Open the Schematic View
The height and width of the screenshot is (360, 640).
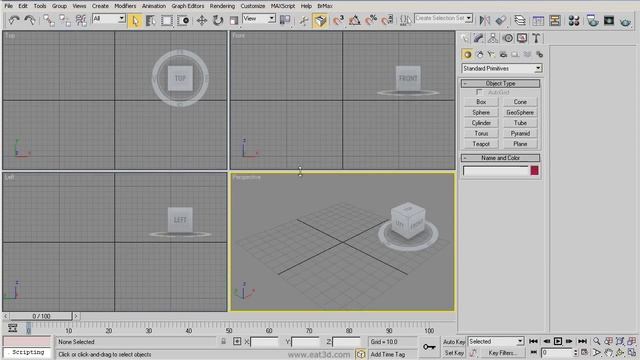tap(555, 20)
